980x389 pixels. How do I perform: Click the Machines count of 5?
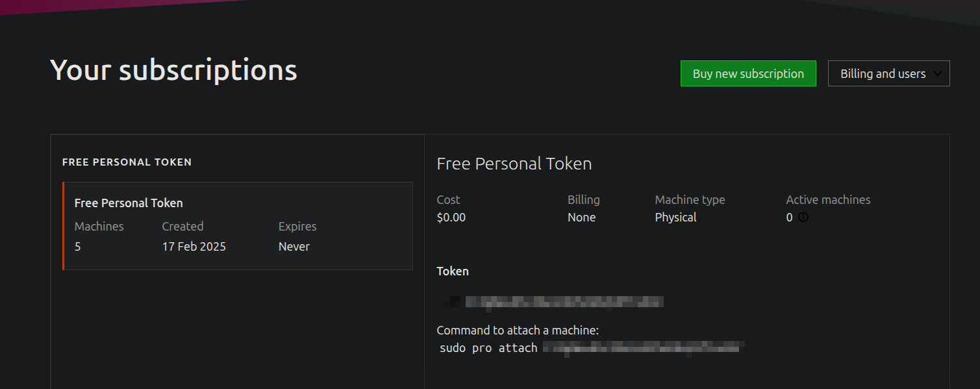coord(78,247)
